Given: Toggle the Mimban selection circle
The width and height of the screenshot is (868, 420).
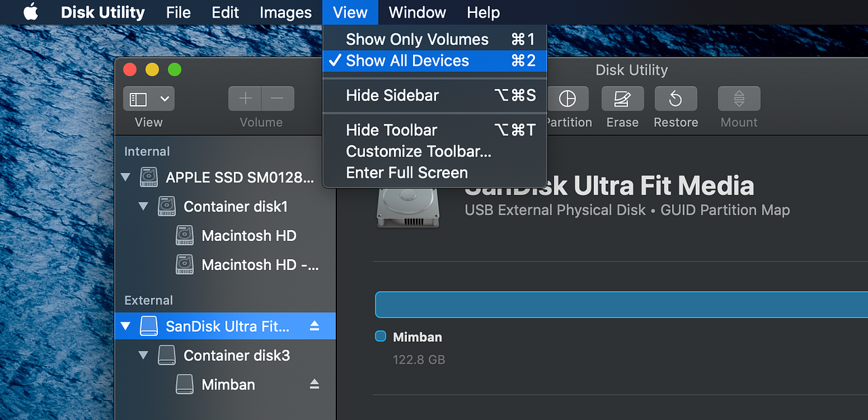Looking at the screenshot, I should tap(380, 336).
